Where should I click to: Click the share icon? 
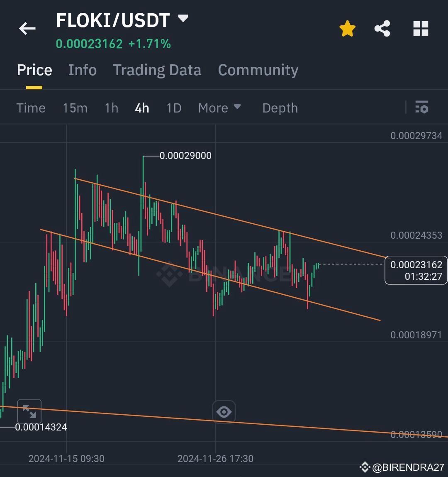382,28
